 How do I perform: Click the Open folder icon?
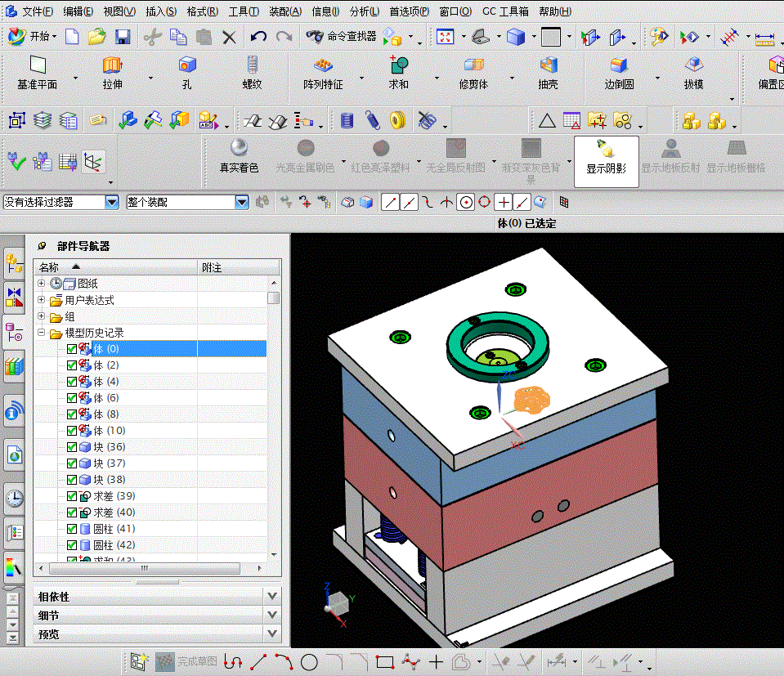point(97,37)
